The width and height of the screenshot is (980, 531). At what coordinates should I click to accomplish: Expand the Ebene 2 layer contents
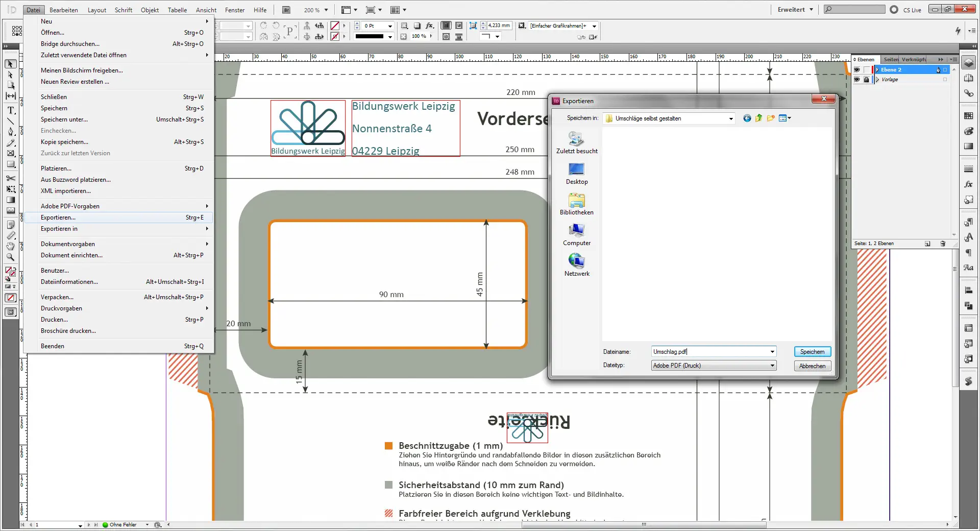[877, 70]
